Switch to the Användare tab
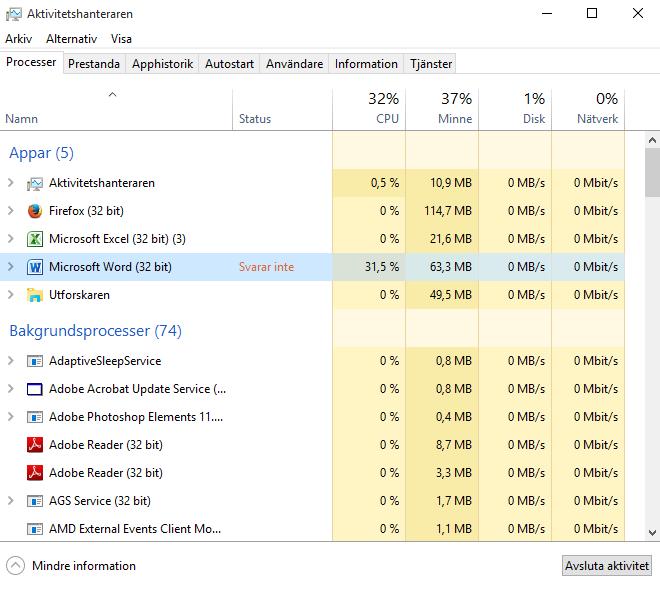Image resolution: width=660 pixels, height=589 pixels. pyautogui.click(x=294, y=64)
